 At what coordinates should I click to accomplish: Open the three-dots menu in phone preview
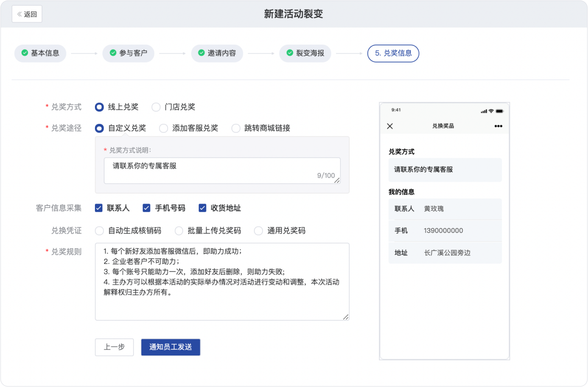point(498,126)
